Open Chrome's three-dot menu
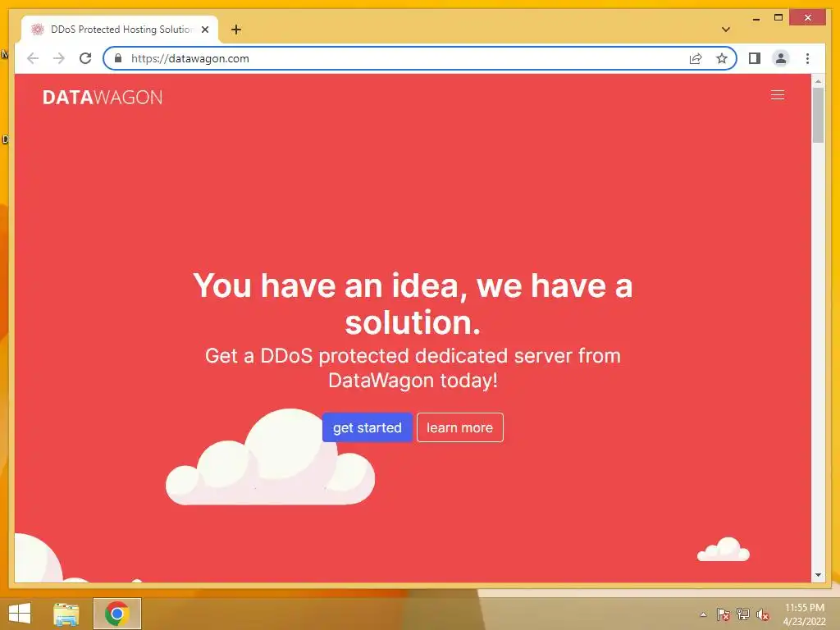The height and width of the screenshot is (630, 840). [807, 58]
